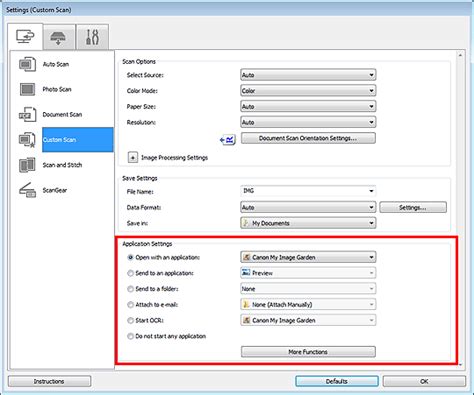The width and height of the screenshot is (474, 395).
Task: Enable the Send to an application option
Action: click(x=130, y=273)
